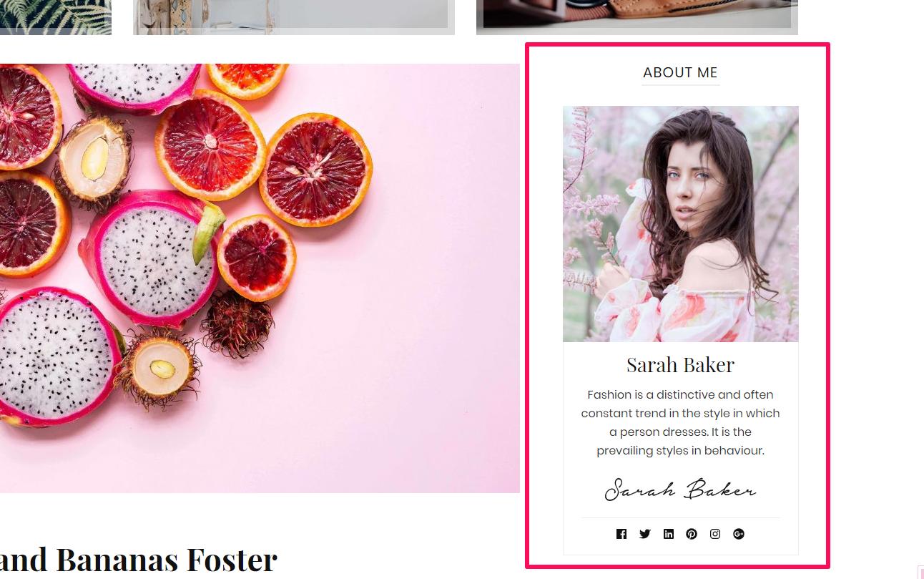This screenshot has height=579, width=924.
Task: Click the ABOUT ME widget title
Action: (680, 72)
